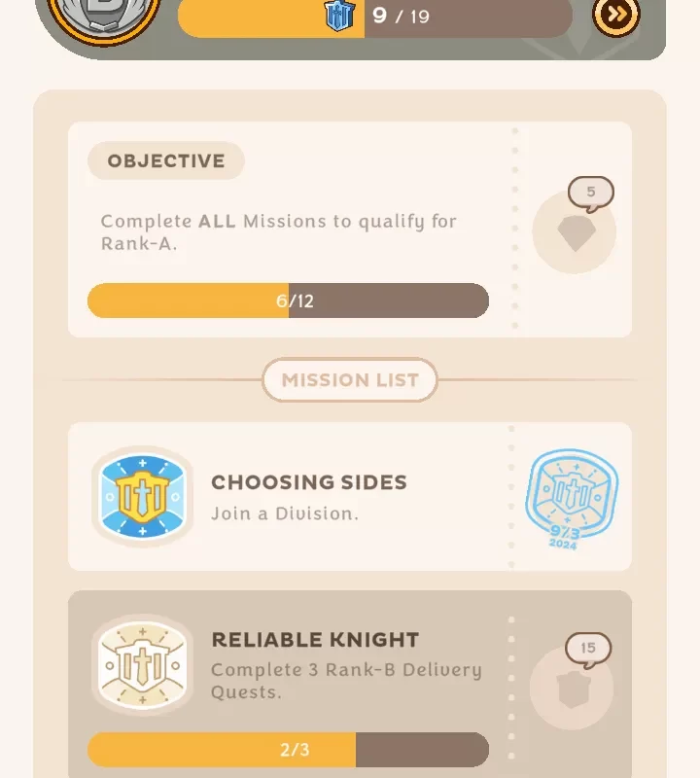Click the 2/3 delivery quests progress bar

[288, 750]
